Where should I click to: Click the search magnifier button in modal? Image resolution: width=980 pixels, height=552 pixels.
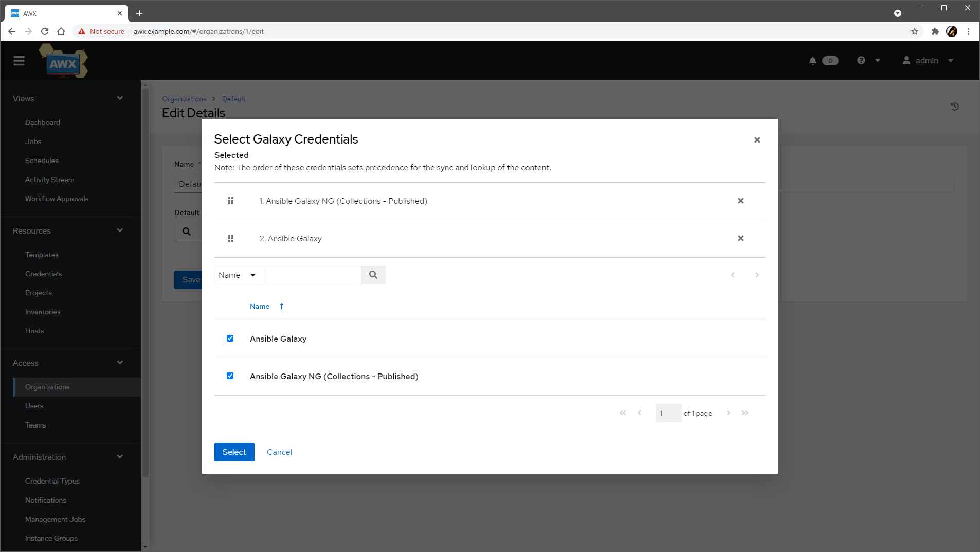tap(373, 275)
